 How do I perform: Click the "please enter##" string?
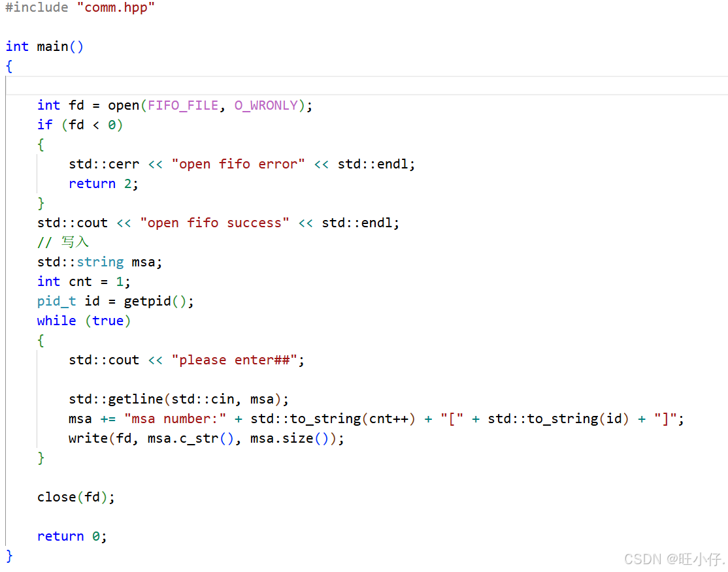coord(235,360)
